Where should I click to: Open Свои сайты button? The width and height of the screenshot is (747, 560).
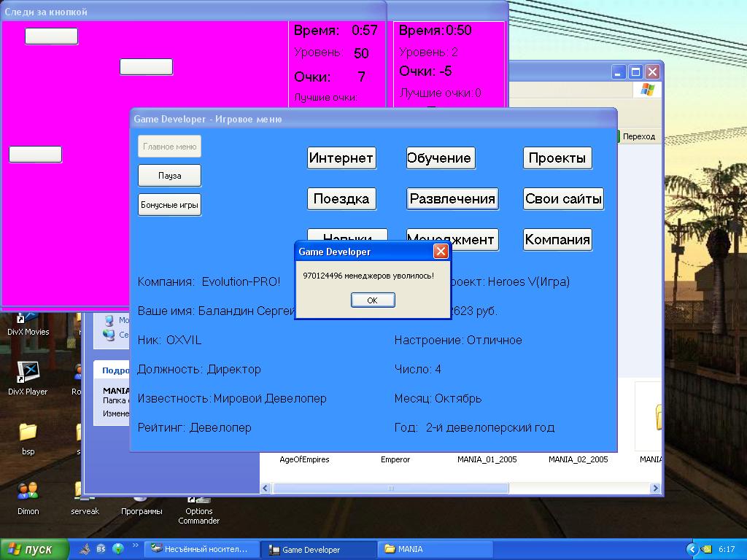click(564, 198)
